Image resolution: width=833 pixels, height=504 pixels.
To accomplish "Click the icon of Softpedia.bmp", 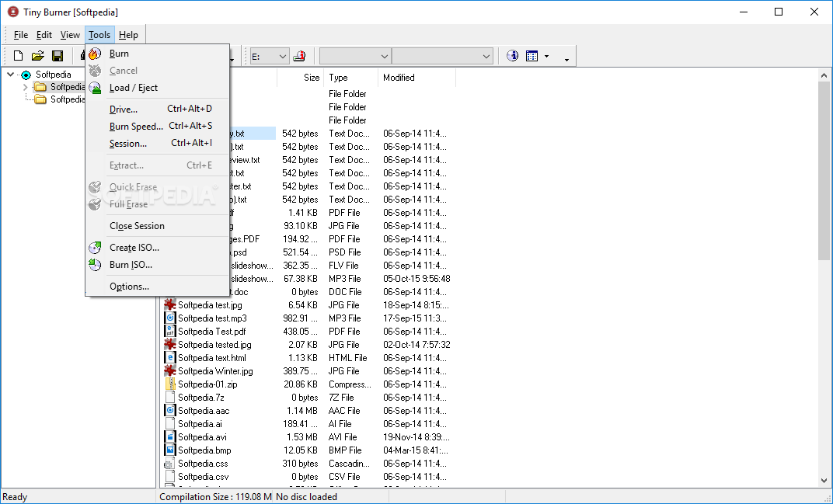I will coord(170,450).
